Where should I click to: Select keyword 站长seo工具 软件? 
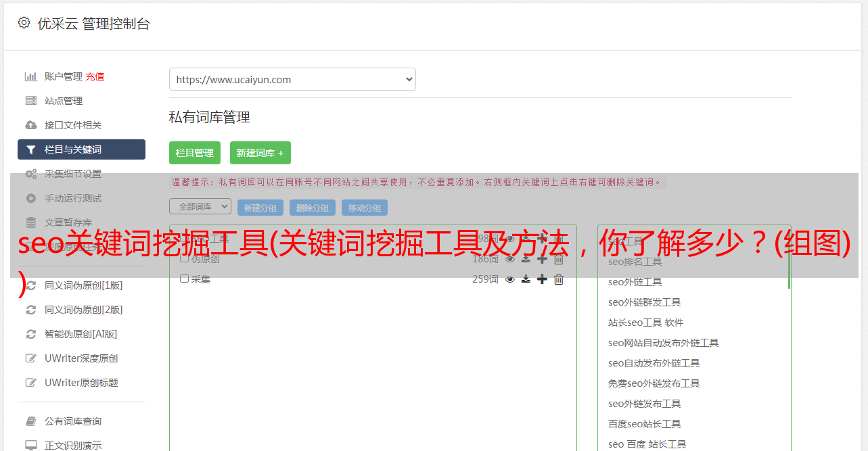pos(646,323)
